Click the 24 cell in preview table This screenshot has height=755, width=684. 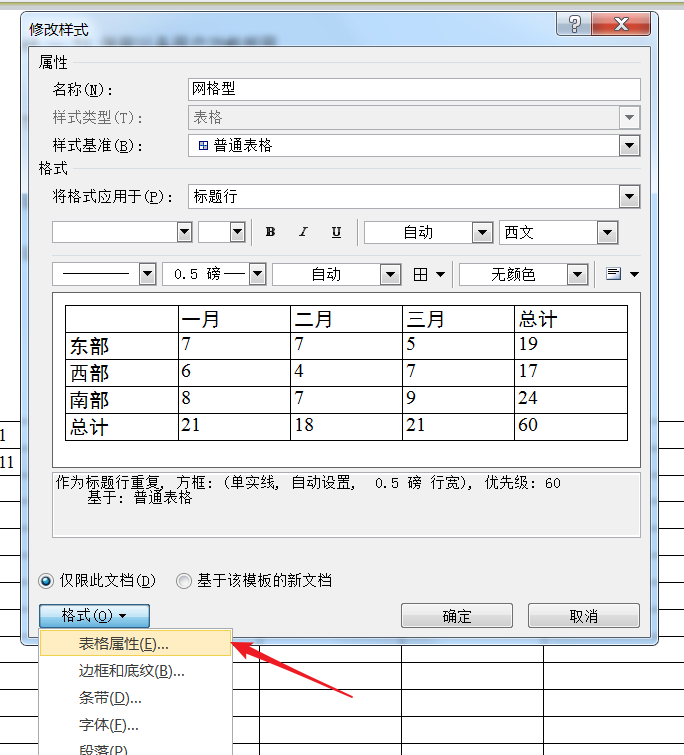point(571,400)
